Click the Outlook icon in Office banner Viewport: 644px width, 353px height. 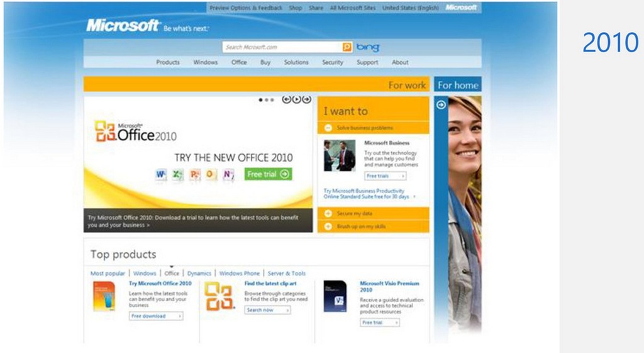[211, 175]
